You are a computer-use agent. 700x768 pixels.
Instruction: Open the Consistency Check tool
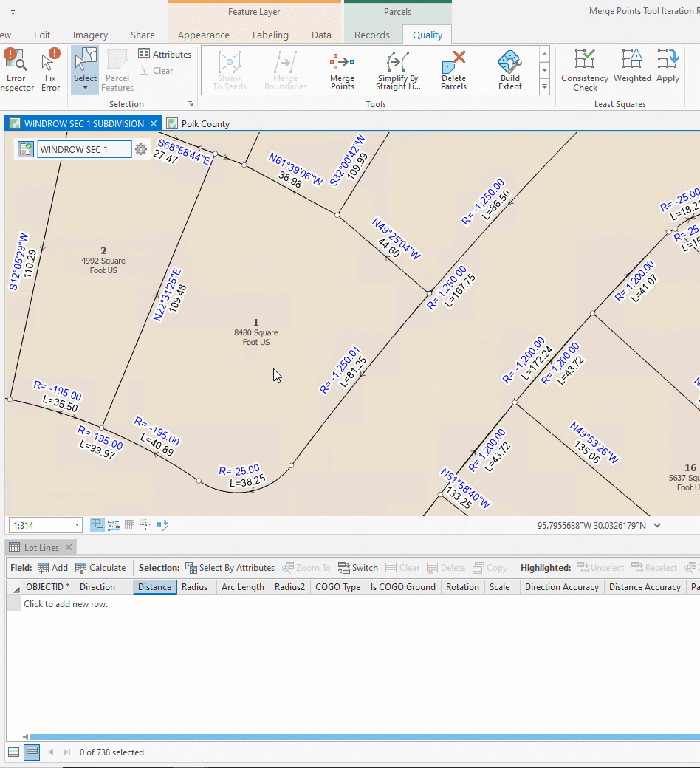pos(584,68)
